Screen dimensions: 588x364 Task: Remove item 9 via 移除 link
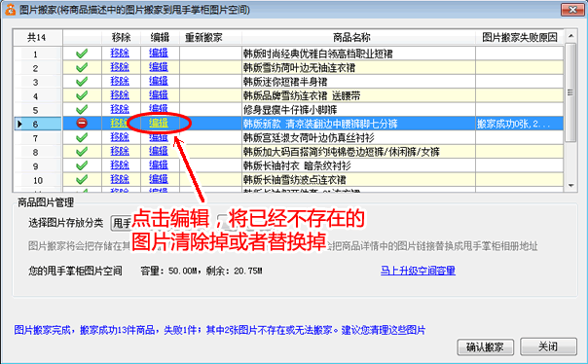coord(120,165)
